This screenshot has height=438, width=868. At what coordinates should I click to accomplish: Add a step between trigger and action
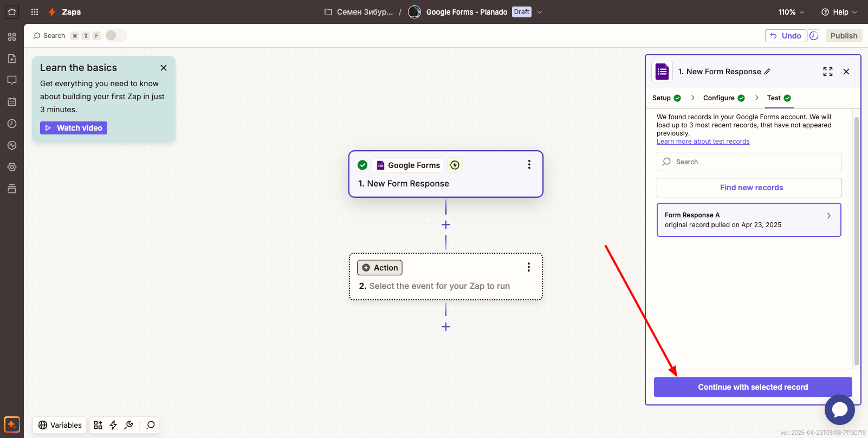[x=446, y=224]
